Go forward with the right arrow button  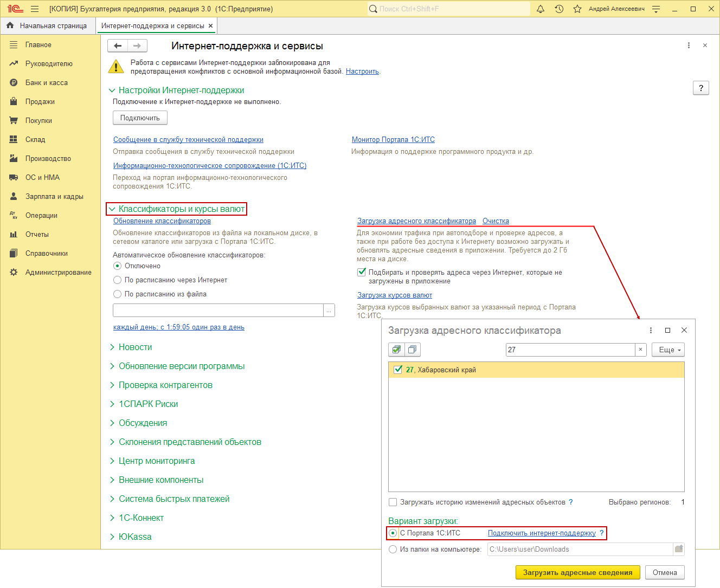pos(137,46)
